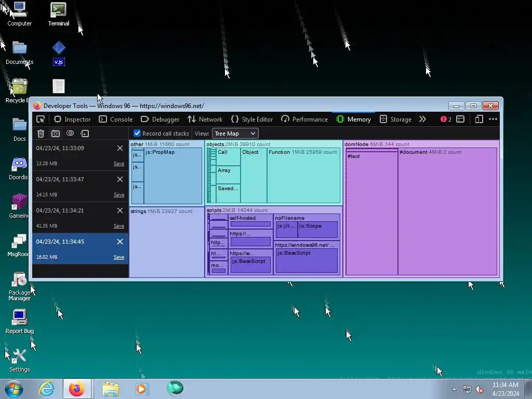The height and width of the screenshot is (399, 532).
Task: Click the #text tree map block
Action: pos(372,214)
